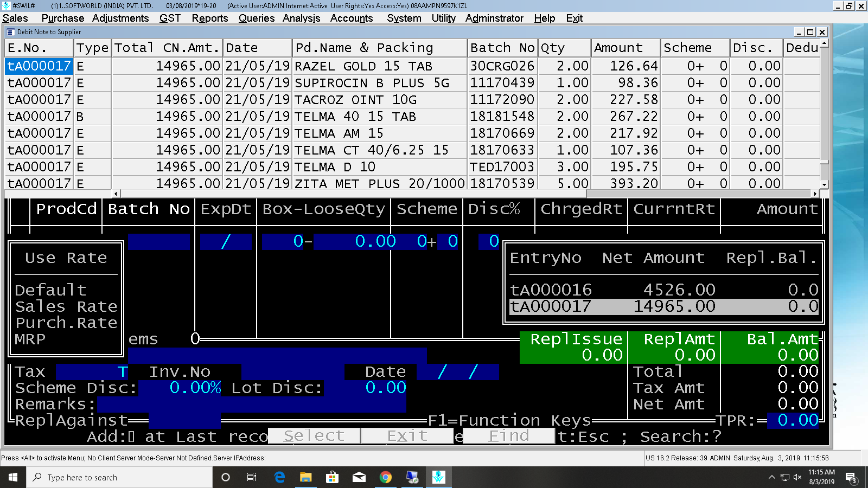This screenshot has width=868, height=488.
Task: Select Purch.Rate option
Action: [x=66, y=323]
